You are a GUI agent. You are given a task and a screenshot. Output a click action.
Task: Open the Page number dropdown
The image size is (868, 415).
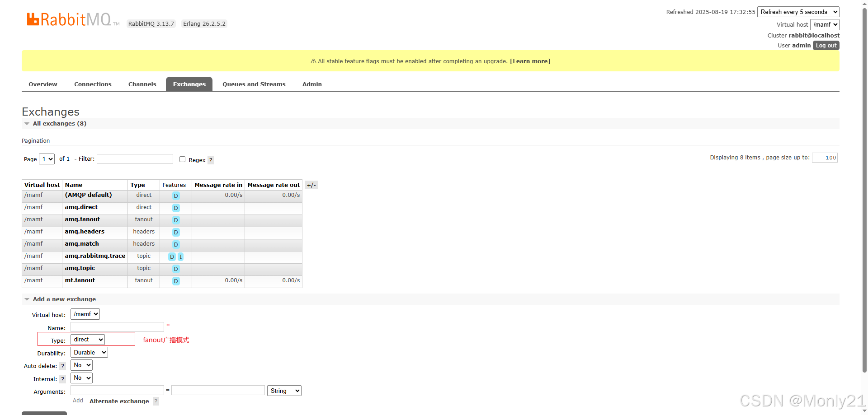coord(47,159)
